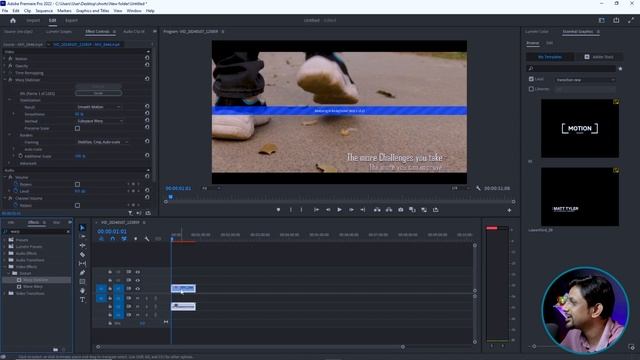Step back one frame in program monitor
The width and height of the screenshot is (640, 360).
coord(328,210)
